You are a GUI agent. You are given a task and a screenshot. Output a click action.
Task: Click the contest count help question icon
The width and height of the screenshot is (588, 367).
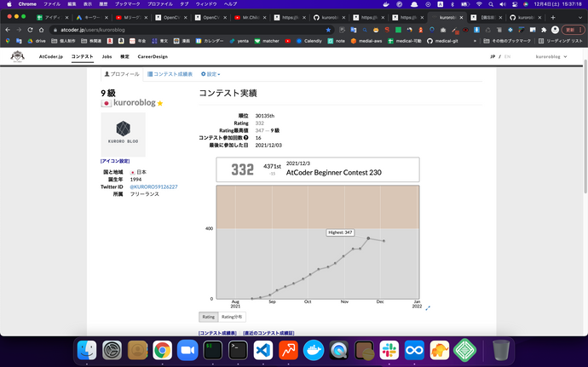[246, 138]
